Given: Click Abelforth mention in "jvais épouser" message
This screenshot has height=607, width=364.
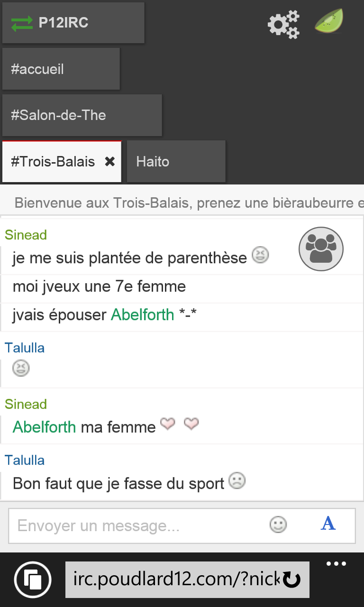Looking at the screenshot, I should click(142, 315).
